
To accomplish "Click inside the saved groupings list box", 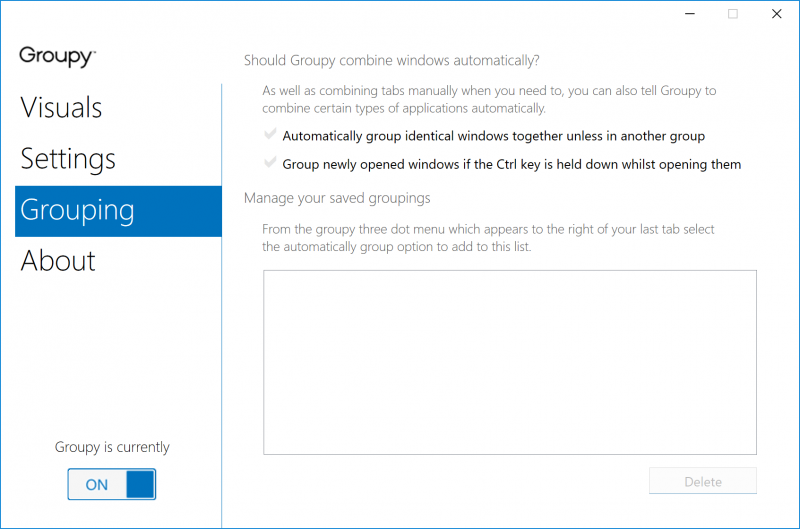I will [509, 362].
